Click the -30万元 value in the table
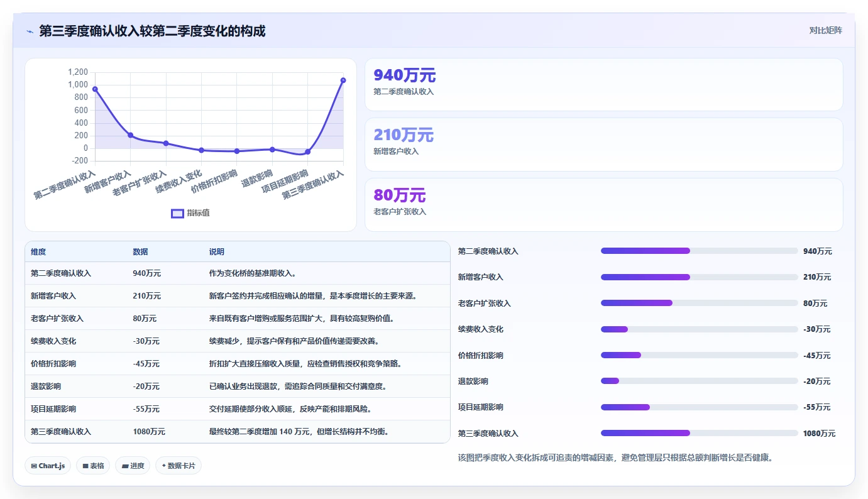The height and width of the screenshot is (499, 868). pyautogui.click(x=146, y=341)
